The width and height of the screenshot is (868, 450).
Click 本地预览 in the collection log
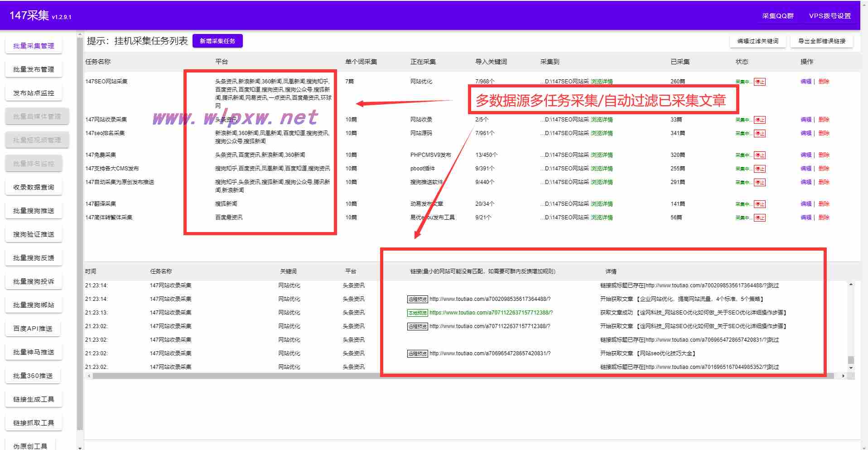[x=417, y=313]
